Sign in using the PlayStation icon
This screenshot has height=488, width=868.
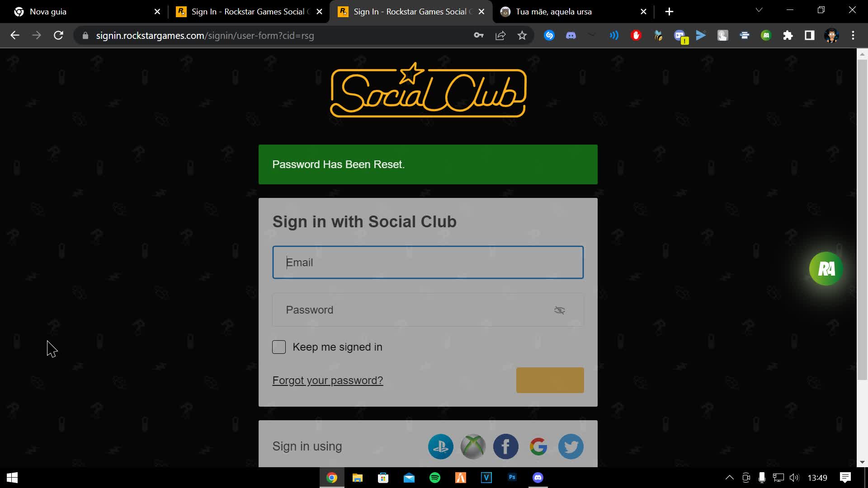440,446
